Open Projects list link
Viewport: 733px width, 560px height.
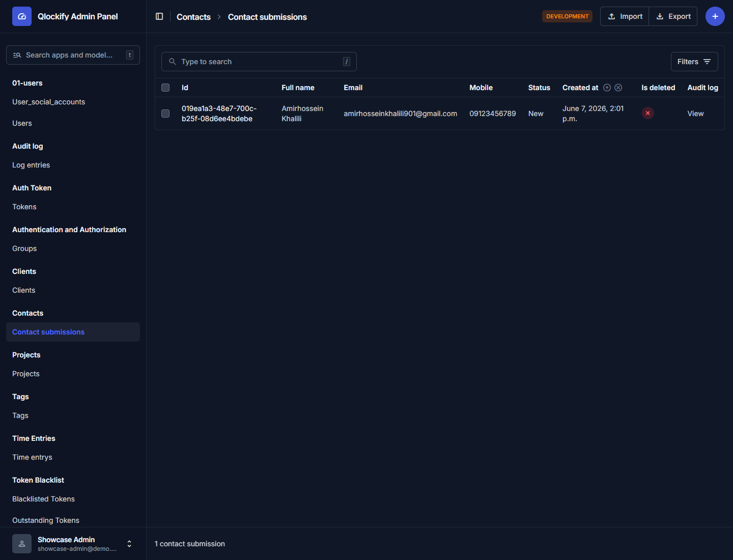26,374
